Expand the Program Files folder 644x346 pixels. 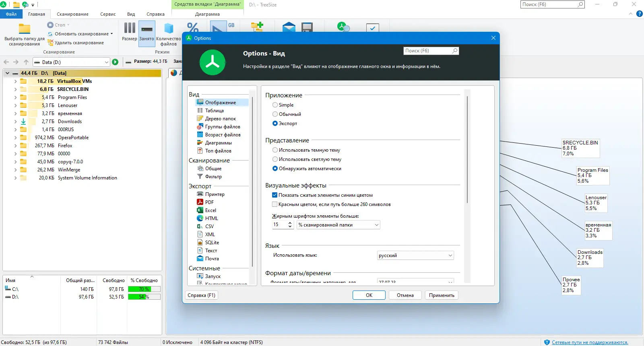click(x=15, y=97)
